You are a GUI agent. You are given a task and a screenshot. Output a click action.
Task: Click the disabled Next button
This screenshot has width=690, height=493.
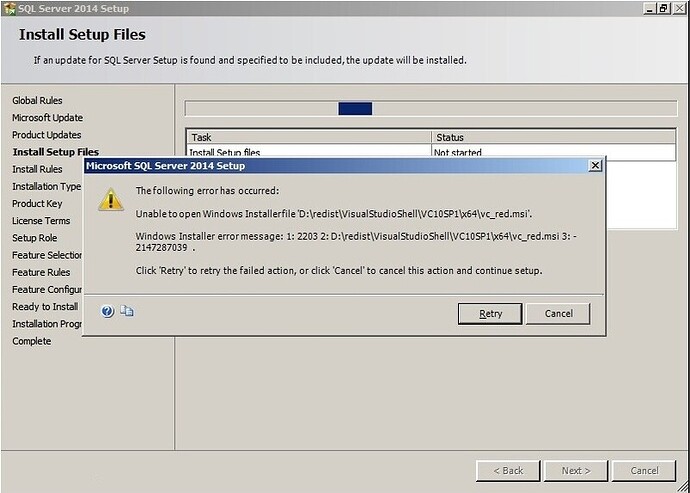pyautogui.click(x=576, y=471)
